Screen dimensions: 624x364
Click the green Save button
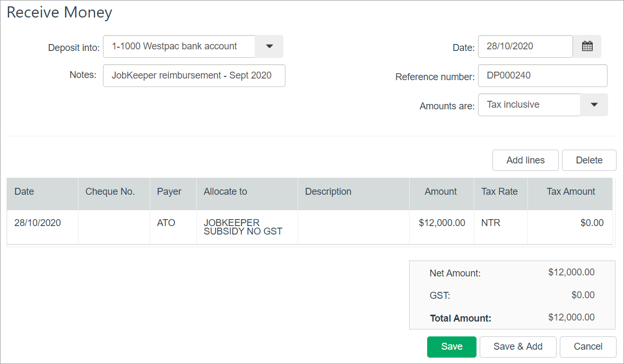pyautogui.click(x=452, y=346)
